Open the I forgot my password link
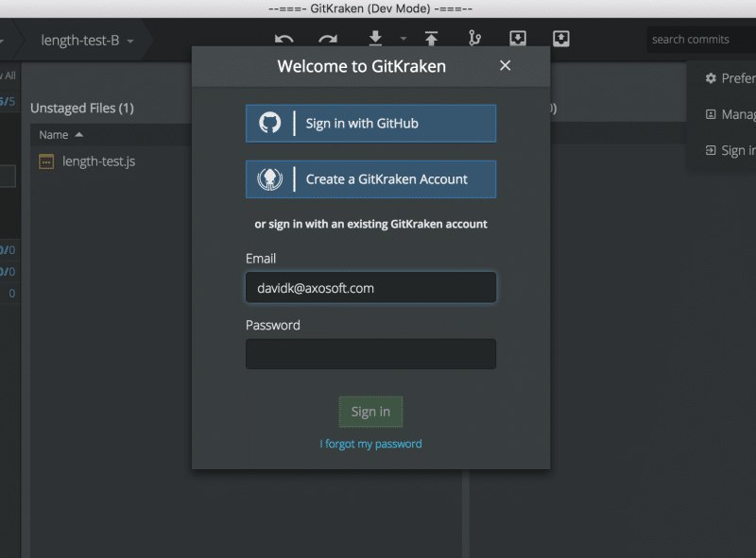 pyautogui.click(x=370, y=444)
